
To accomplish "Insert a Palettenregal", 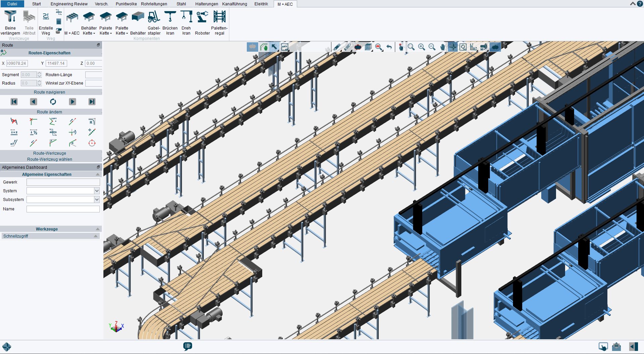I will pos(219,23).
